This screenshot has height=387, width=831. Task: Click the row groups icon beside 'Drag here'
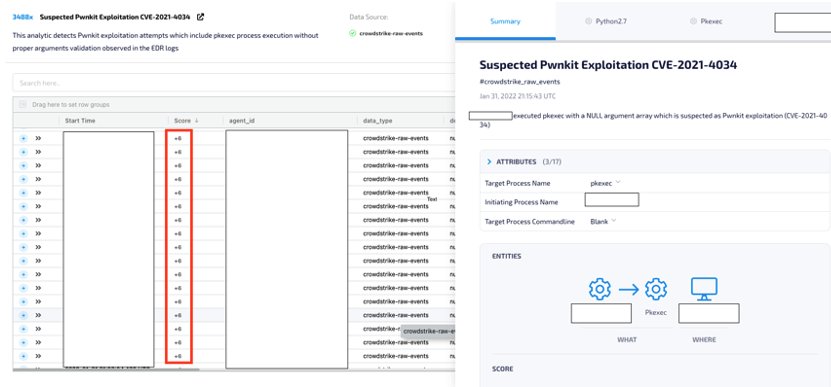point(22,104)
